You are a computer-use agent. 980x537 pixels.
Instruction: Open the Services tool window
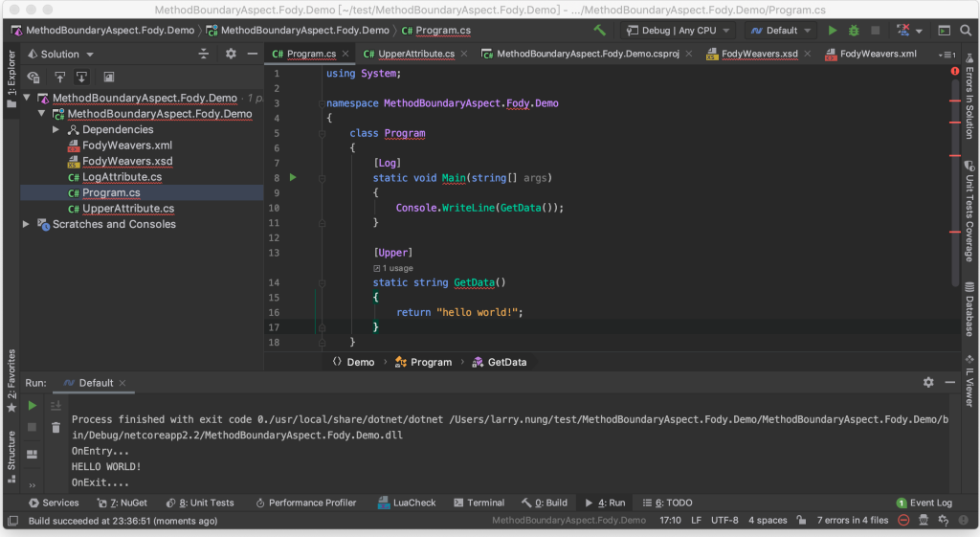coord(54,503)
